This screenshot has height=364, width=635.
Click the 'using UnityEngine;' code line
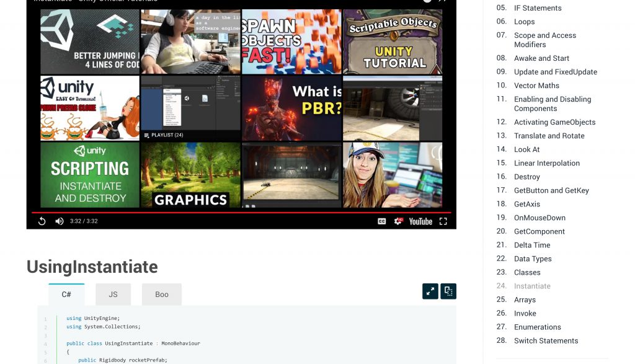(93, 318)
